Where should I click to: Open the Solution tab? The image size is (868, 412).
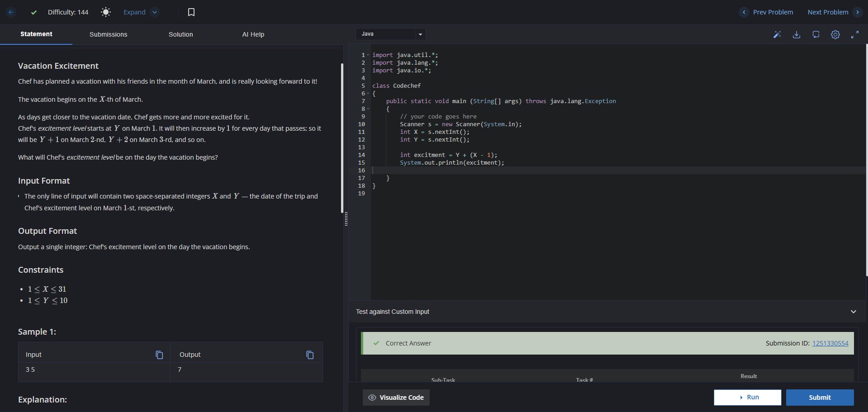pyautogui.click(x=180, y=34)
